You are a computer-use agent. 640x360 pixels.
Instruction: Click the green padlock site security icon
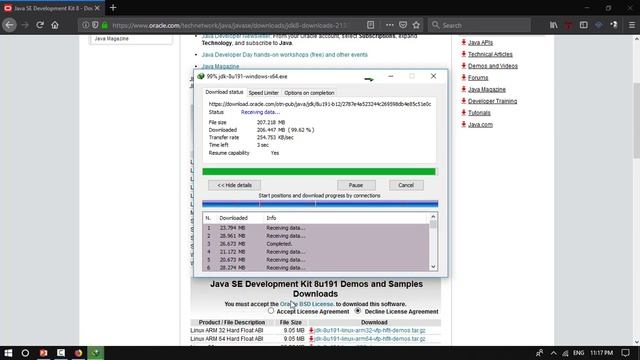pos(105,25)
